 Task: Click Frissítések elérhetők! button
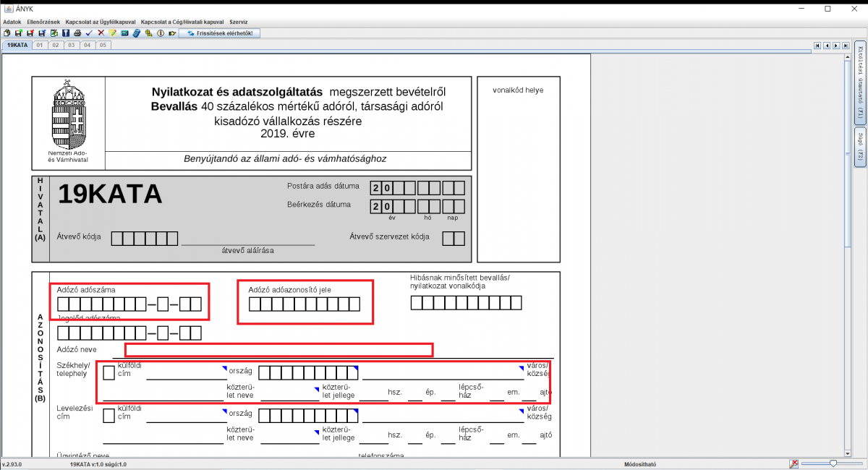click(x=219, y=33)
